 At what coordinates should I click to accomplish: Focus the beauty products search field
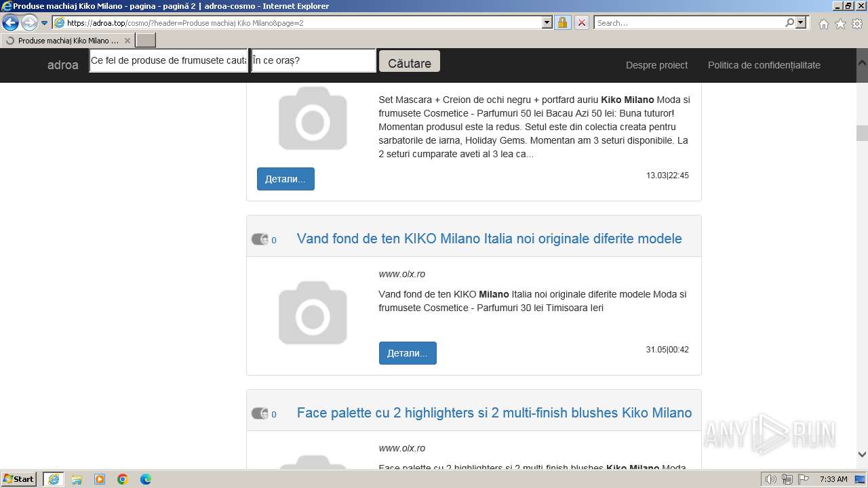click(169, 60)
